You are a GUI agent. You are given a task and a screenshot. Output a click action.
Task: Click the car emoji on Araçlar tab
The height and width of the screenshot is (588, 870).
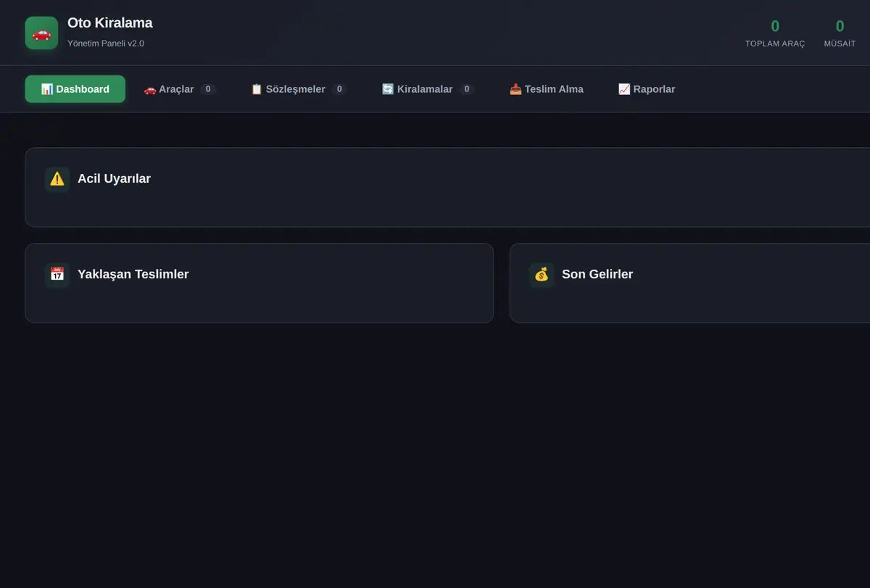coord(150,89)
